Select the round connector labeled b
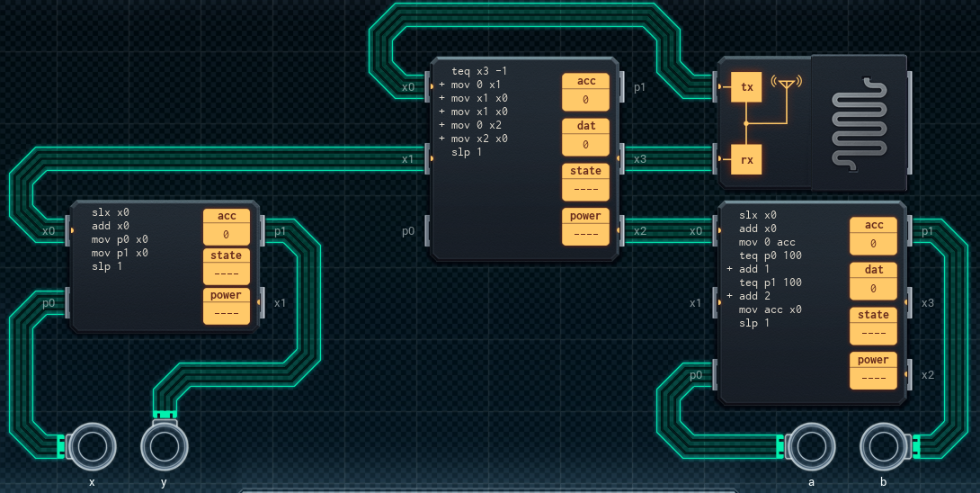This screenshot has width=980, height=493. [884, 446]
